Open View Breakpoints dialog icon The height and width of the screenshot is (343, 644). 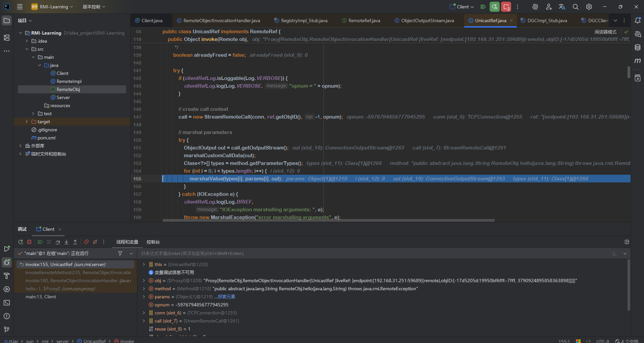(86, 242)
